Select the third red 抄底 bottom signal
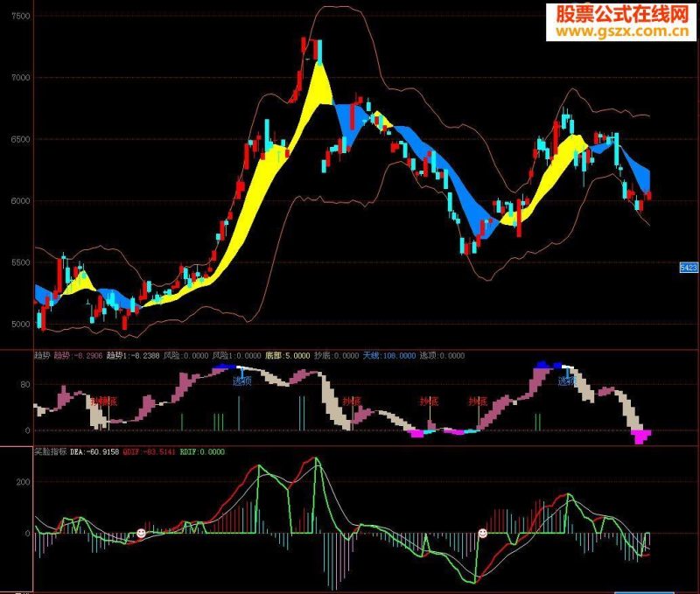Image resolution: width=700 pixels, height=594 pixels. [429, 402]
